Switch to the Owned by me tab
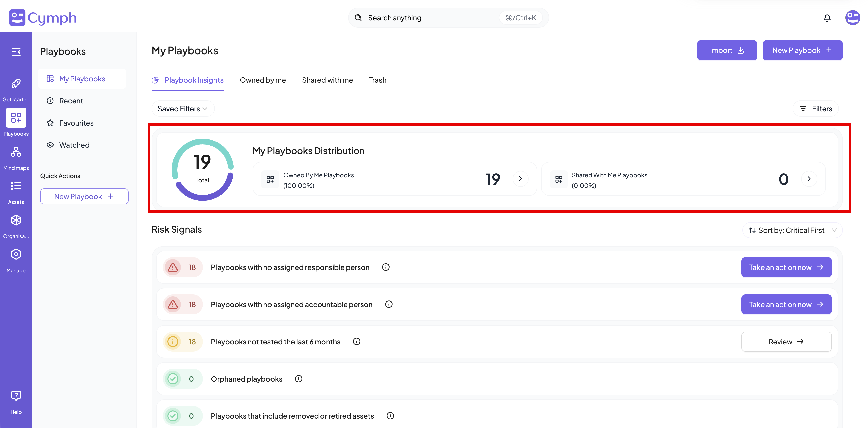Image resolution: width=868 pixels, height=428 pixels. click(262, 80)
